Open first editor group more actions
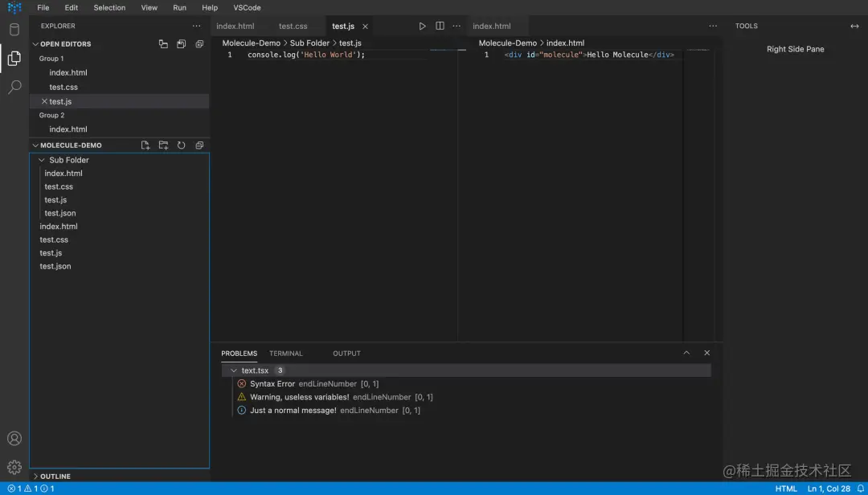 pos(457,26)
